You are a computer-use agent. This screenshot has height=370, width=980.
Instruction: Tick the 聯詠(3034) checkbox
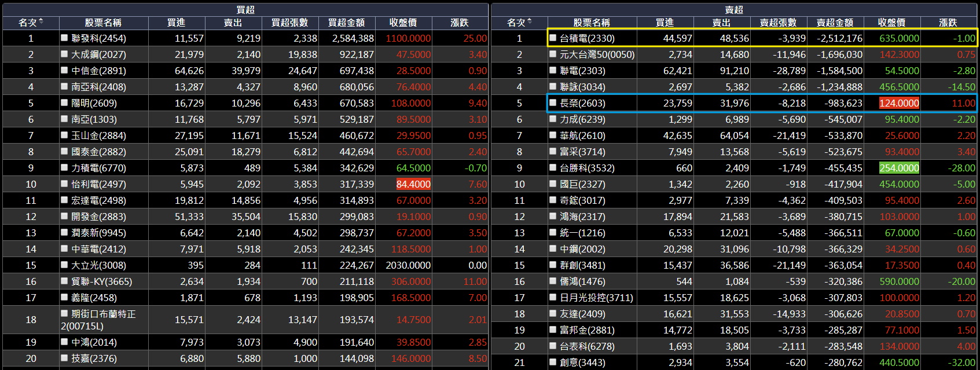tap(553, 86)
